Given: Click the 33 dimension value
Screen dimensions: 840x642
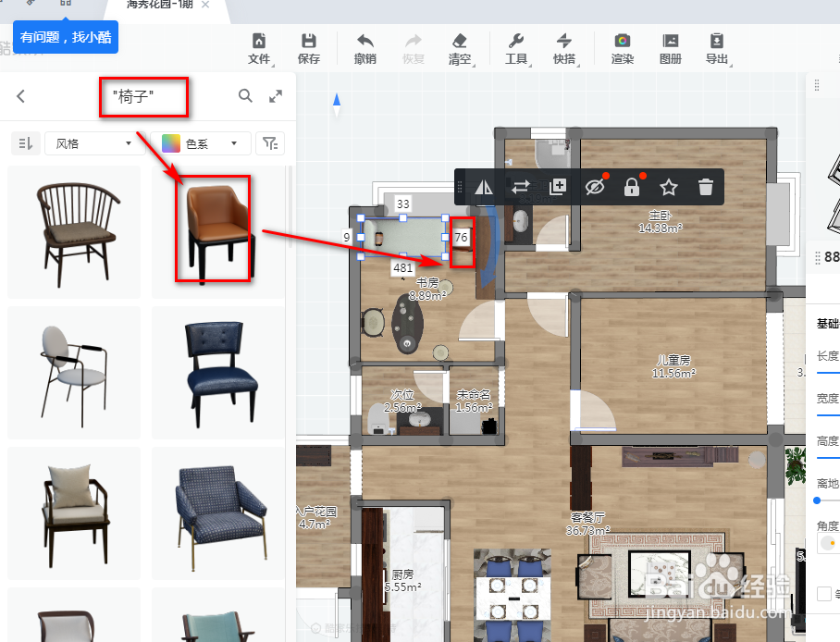Looking at the screenshot, I should [x=402, y=204].
